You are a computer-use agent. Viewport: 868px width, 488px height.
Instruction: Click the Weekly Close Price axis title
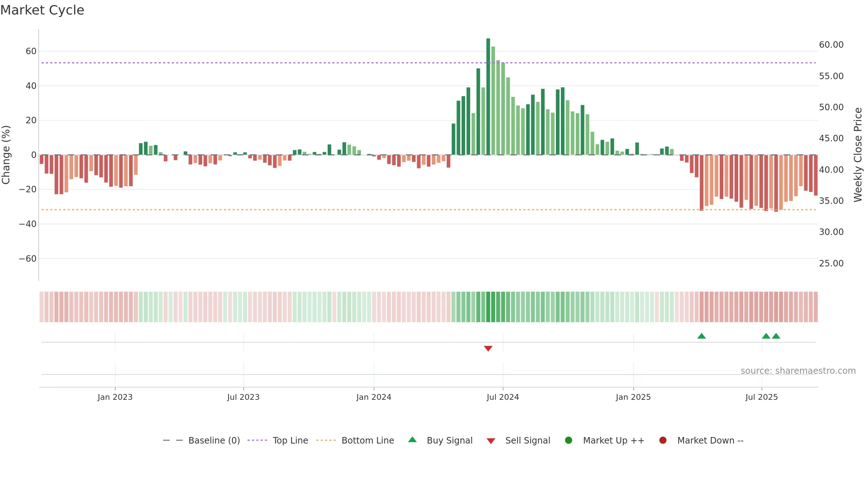858,155
